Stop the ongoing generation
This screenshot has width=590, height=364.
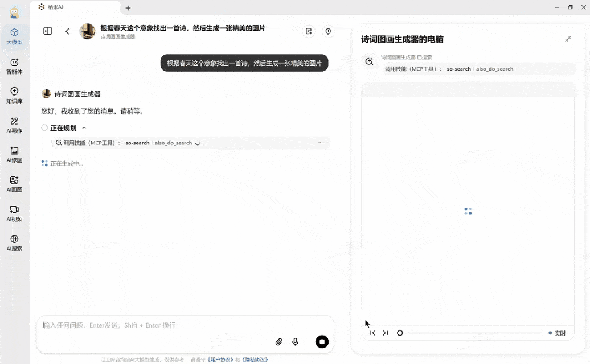(x=322, y=341)
